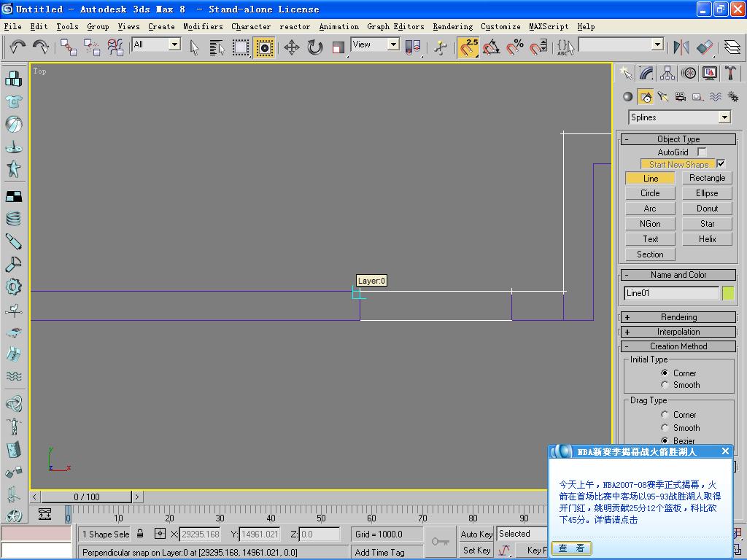This screenshot has width=747, height=560.
Task: Select Cameras category in Create panel
Action: click(x=680, y=97)
